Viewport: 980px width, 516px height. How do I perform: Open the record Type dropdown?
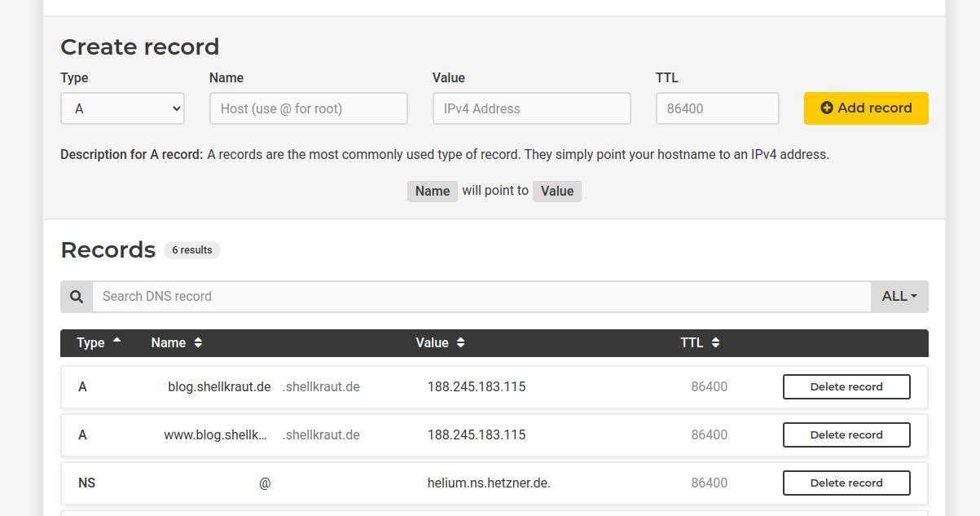[x=122, y=108]
